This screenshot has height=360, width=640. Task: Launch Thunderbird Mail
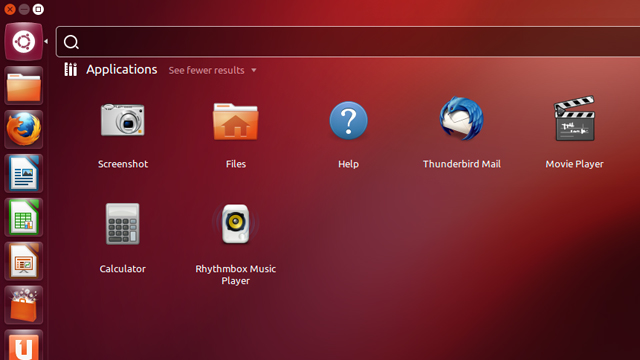[x=462, y=119]
